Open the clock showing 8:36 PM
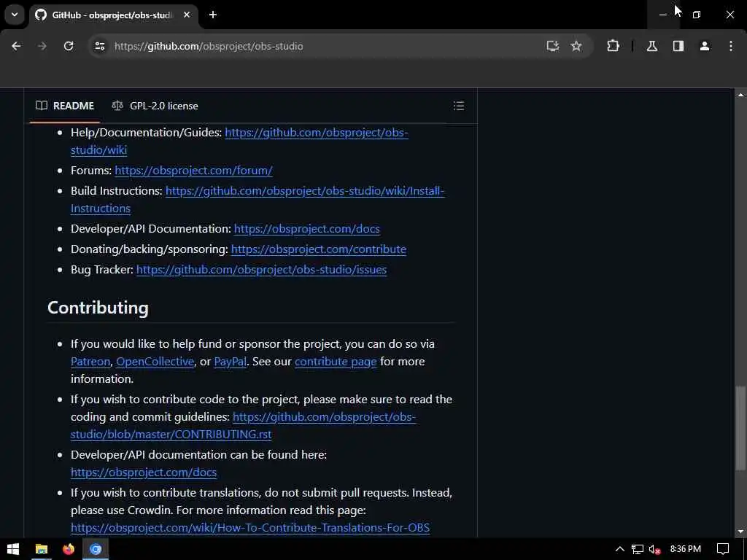The height and width of the screenshot is (560, 747). pyautogui.click(x=685, y=549)
